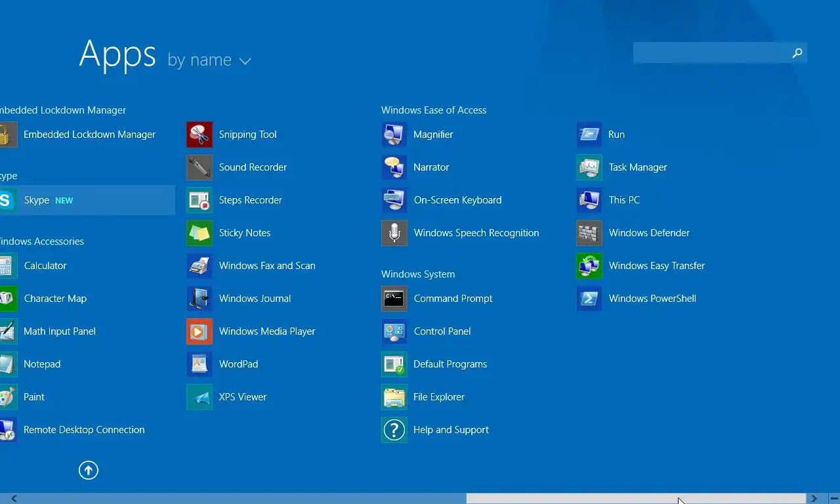This screenshot has width=840, height=504.
Task: Start Narrator from its icon
Action: tap(394, 167)
